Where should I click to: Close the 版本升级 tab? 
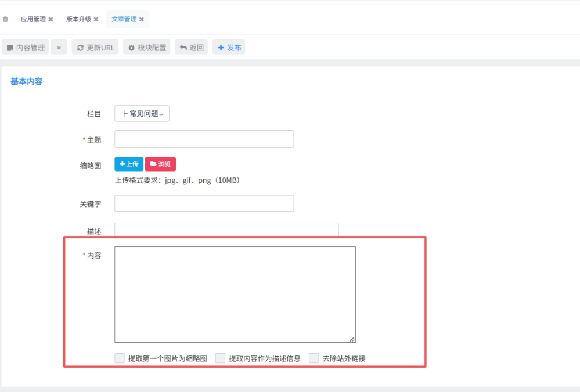coord(96,19)
